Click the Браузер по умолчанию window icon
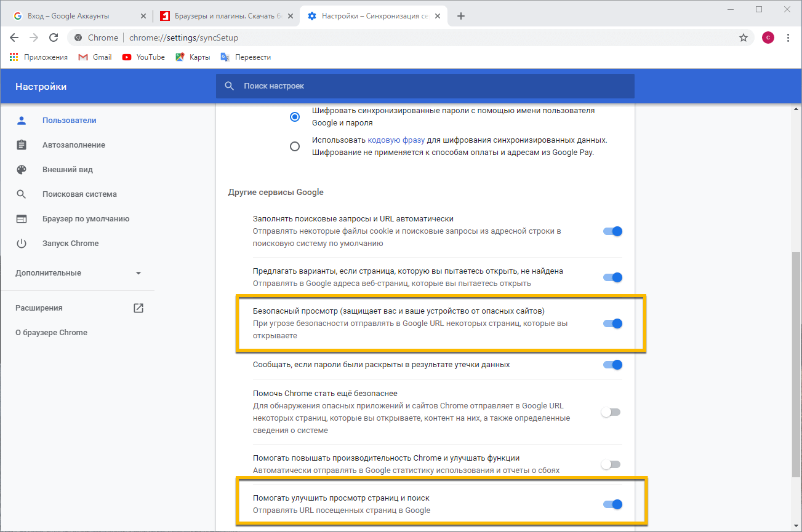 (x=22, y=219)
